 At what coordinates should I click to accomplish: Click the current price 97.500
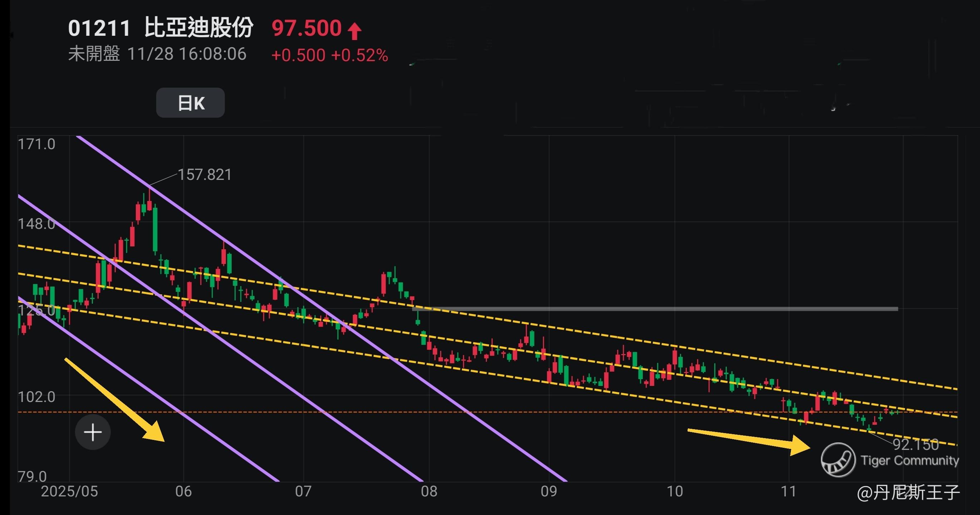point(307,28)
